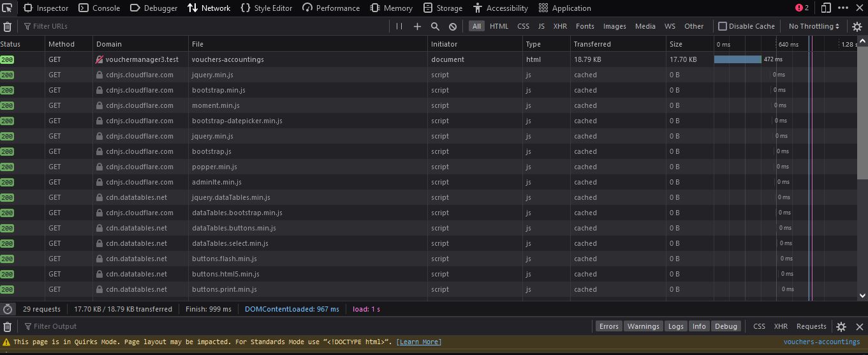Screen dimensions: 868x355
Task: Click the plus icon for new request
Action: (417, 26)
